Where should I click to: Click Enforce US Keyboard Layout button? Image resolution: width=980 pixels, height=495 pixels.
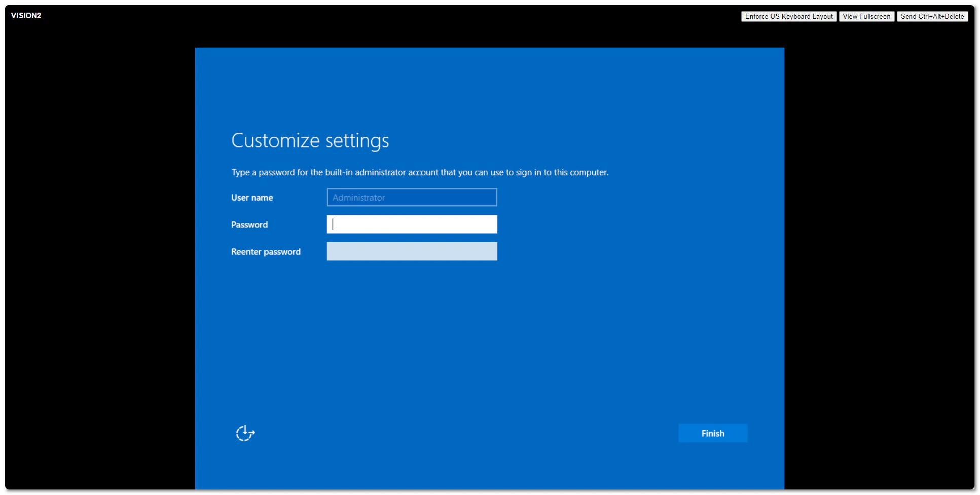789,17
